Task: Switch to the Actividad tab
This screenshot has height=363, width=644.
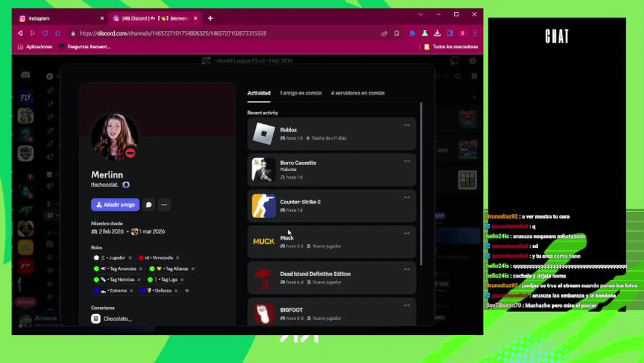Action: (x=259, y=93)
